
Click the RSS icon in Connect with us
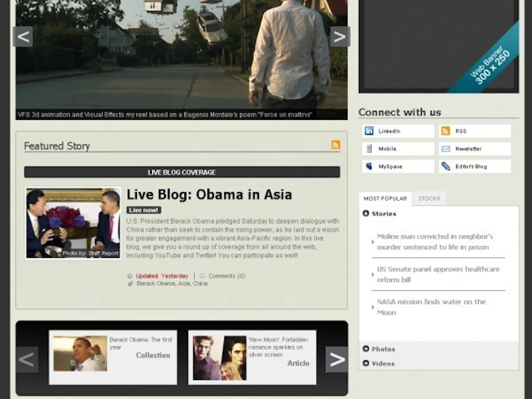coord(445,131)
